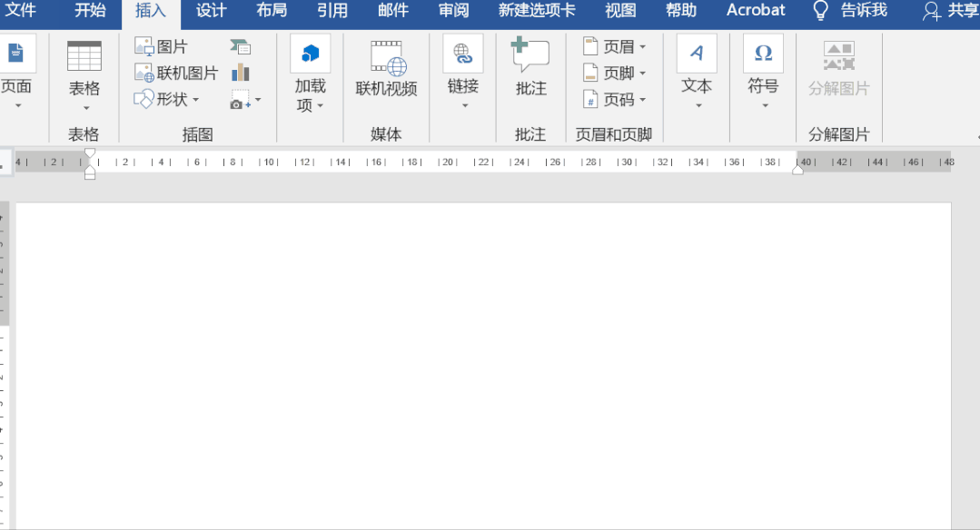Switch to the 视图 (View) tab
Viewport: 980px width, 530px height.
tap(620, 11)
